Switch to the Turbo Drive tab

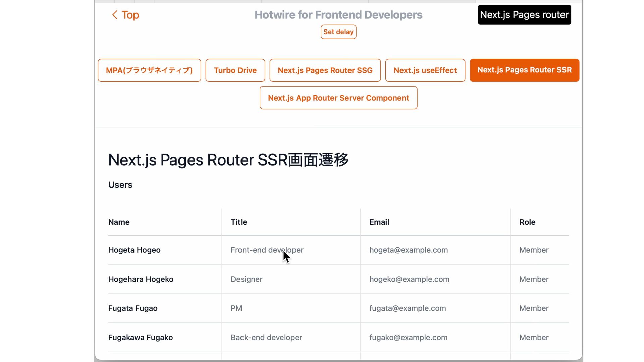pos(235,70)
